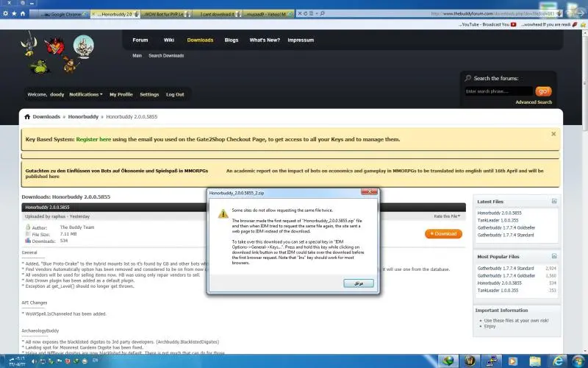Click the published here report link

[43, 177]
